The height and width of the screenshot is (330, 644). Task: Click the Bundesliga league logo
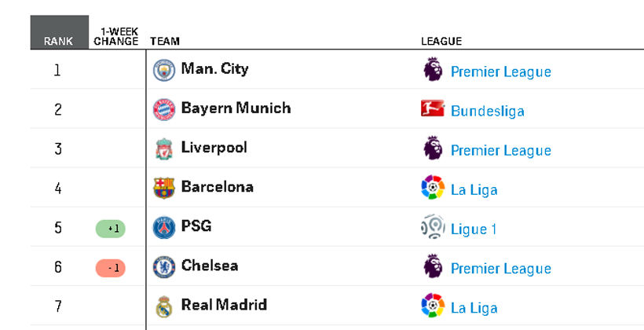click(x=433, y=108)
